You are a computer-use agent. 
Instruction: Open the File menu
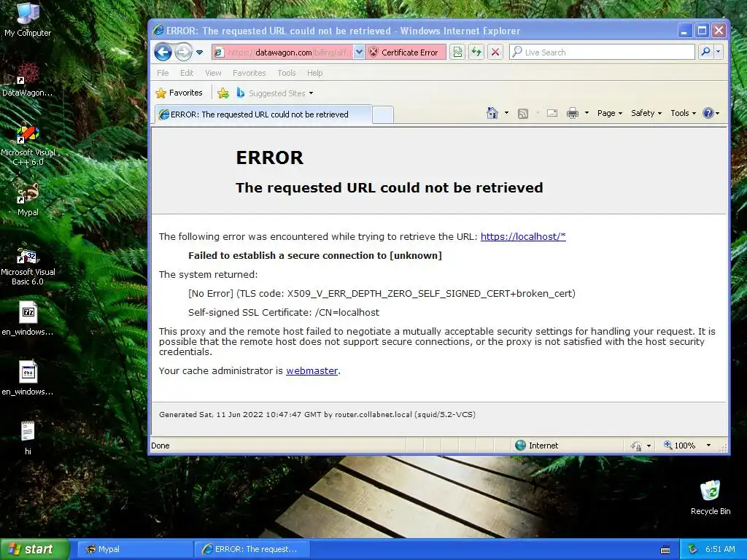coord(163,73)
